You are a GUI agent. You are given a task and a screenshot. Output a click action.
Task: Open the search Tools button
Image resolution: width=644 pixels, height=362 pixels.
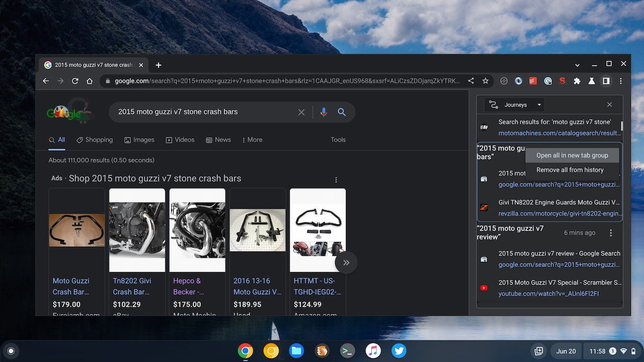click(338, 140)
